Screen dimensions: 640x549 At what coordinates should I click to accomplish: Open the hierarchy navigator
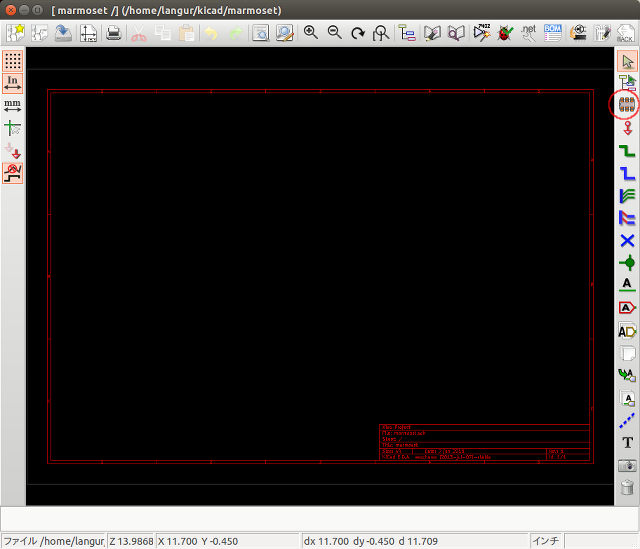pos(407,33)
